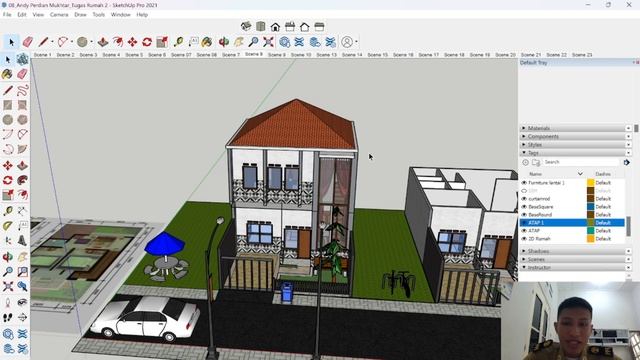Open the Camera menu
The image size is (640, 360).
(59, 15)
